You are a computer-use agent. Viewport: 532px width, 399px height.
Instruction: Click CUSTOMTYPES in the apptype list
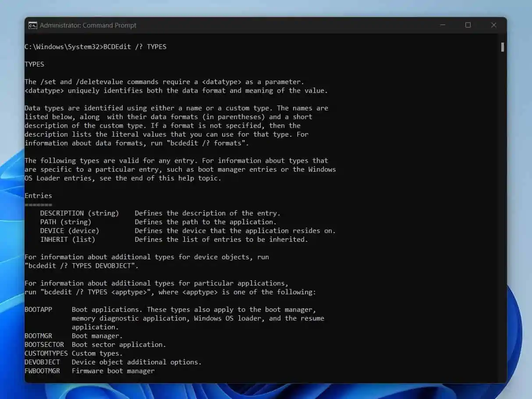(46, 353)
